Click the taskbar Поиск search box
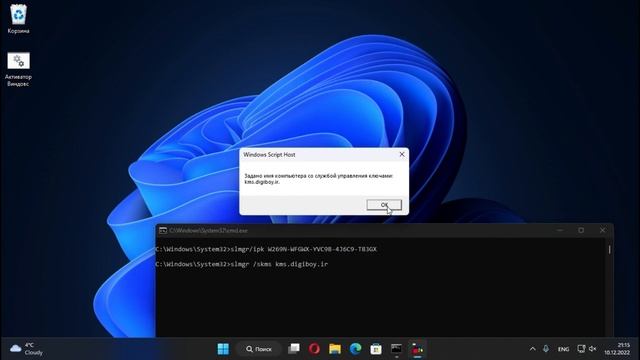640x360 pixels. (x=259, y=349)
